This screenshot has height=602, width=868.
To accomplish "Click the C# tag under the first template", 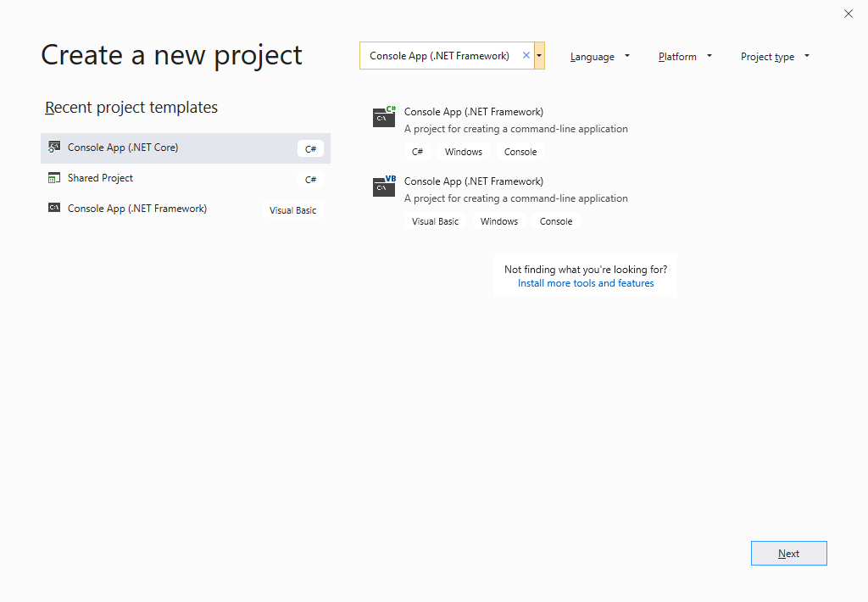I will 417,151.
